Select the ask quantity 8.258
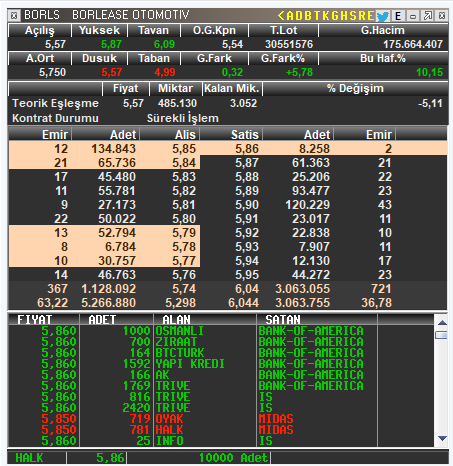This screenshot has height=466, width=453. [x=314, y=149]
